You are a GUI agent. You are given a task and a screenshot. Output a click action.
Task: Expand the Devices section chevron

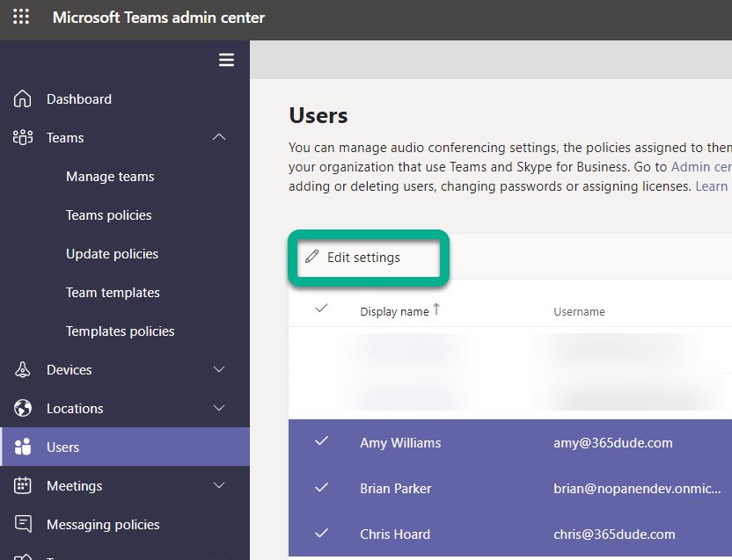tap(219, 370)
